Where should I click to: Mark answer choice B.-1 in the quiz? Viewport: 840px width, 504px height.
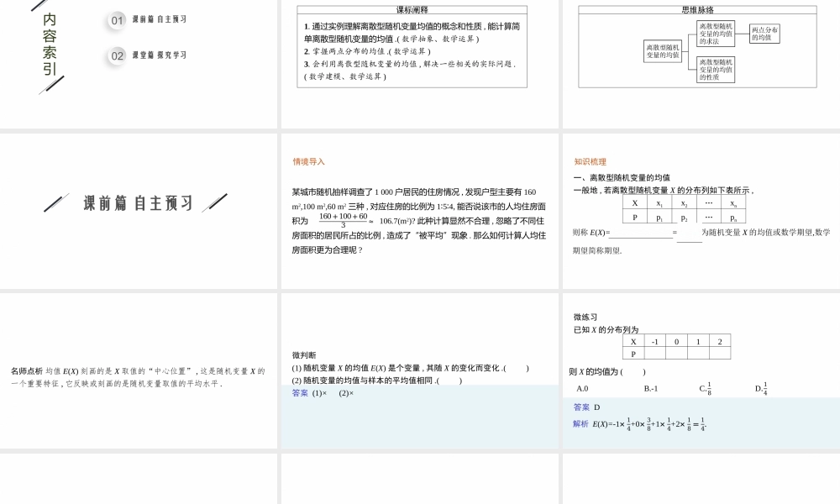point(650,389)
